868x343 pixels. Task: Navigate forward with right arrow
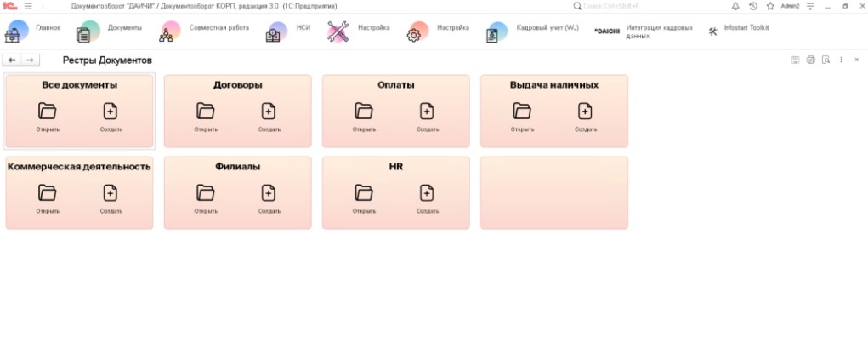coord(31,60)
